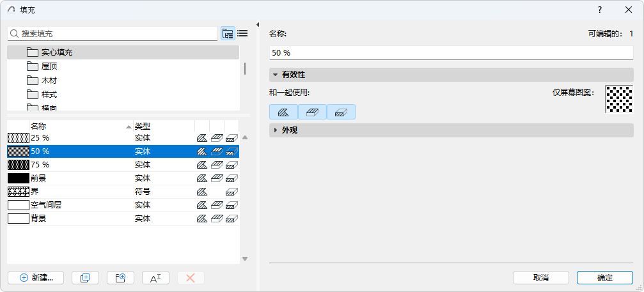Click the red delete X button
The width and height of the screenshot is (644, 292).
(190, 278)
